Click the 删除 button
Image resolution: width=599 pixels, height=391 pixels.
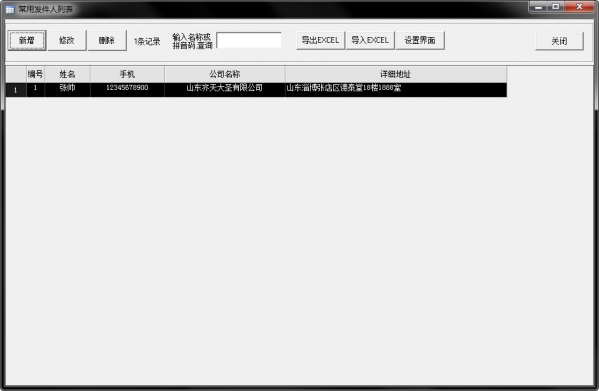click(x=107, y=40)
